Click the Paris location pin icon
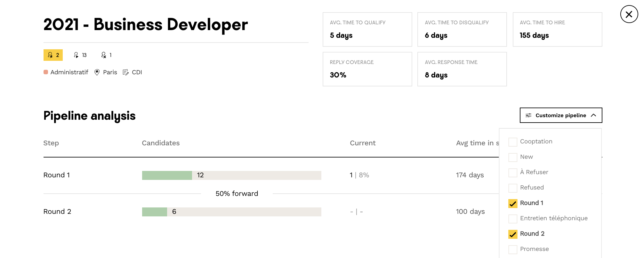This screenshot has width=644, height=258. (x=97, y=72)
